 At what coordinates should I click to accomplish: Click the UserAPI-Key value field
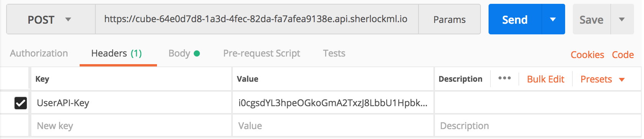pos(333,103)
